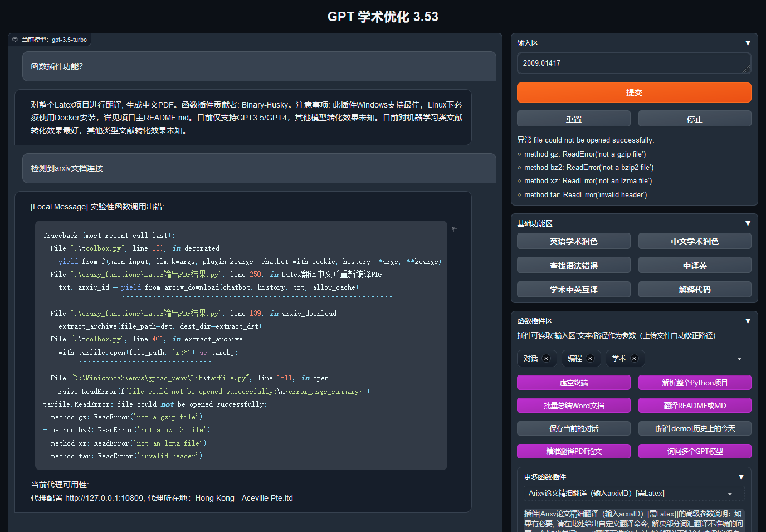Viewport: 766px width, 532px height.
Task: Collapse the 更多函数插件 section
Action: (741, 477)
